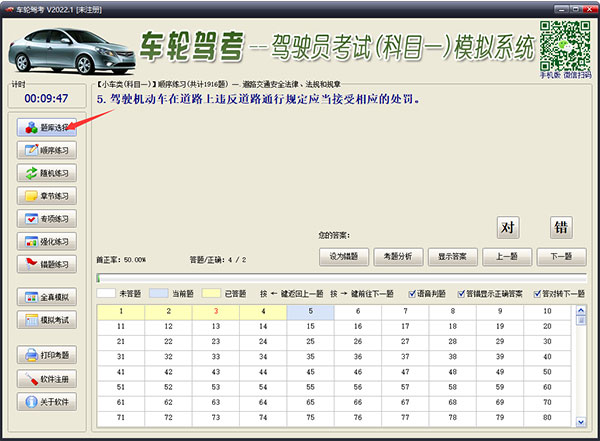600x441 pixels.
Task: Click 未答题 white legend swatch
Action: tap(106, 293)
